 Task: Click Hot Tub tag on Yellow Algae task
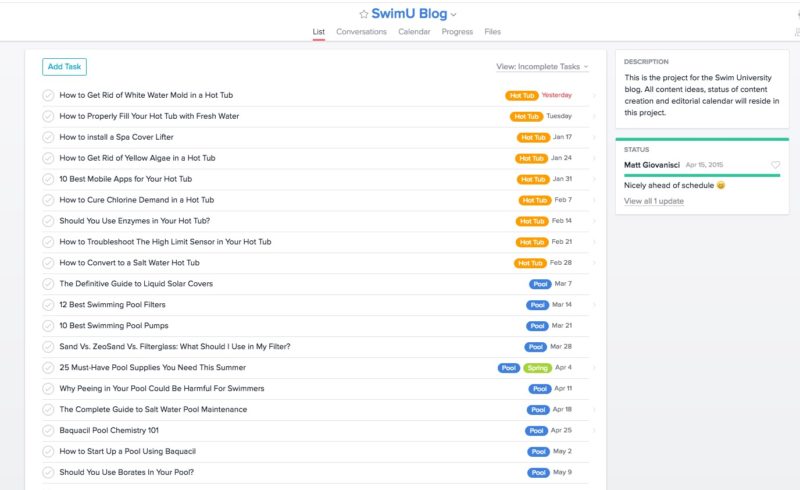pyautogui.click(x=531, y=158)
